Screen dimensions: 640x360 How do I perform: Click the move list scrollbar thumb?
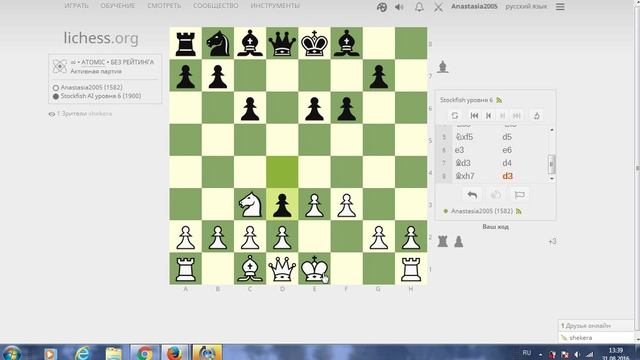pyautogui.click(x=551, y=164)
